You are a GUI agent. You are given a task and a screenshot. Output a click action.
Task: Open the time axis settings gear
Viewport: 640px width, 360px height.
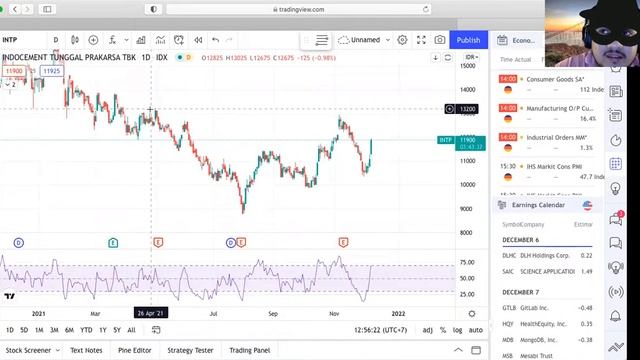pos(472,313)
